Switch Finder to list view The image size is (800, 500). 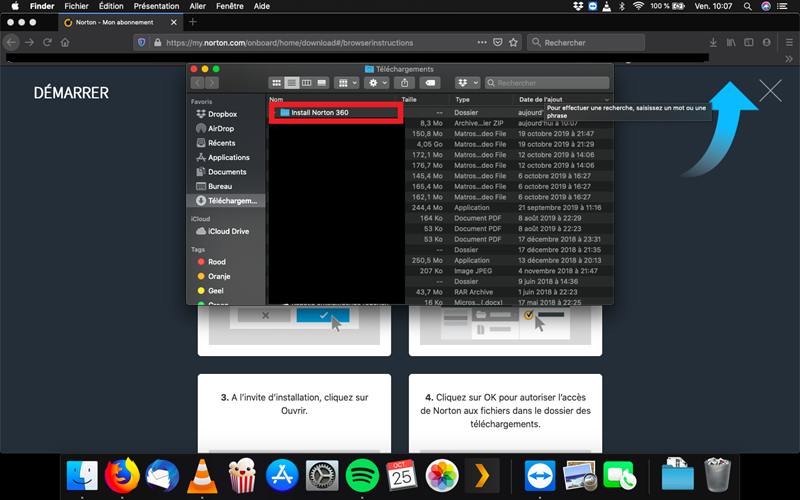[291, 83]
